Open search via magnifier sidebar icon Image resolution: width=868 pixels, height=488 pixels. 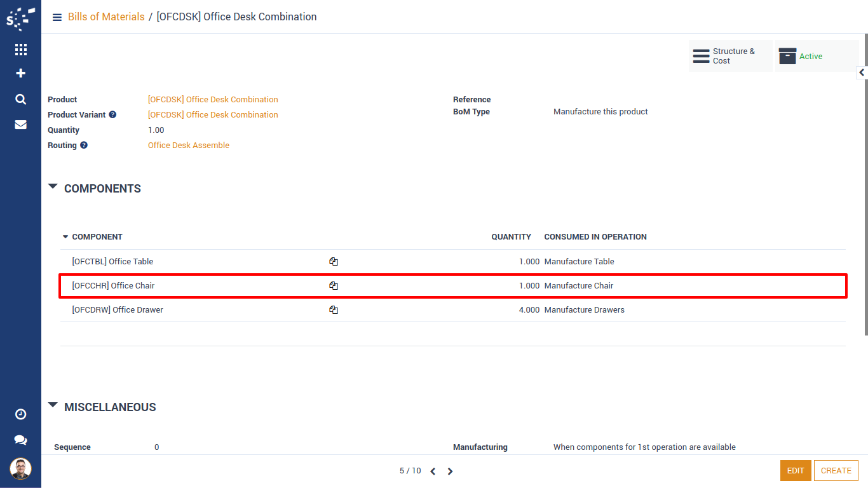20,99
